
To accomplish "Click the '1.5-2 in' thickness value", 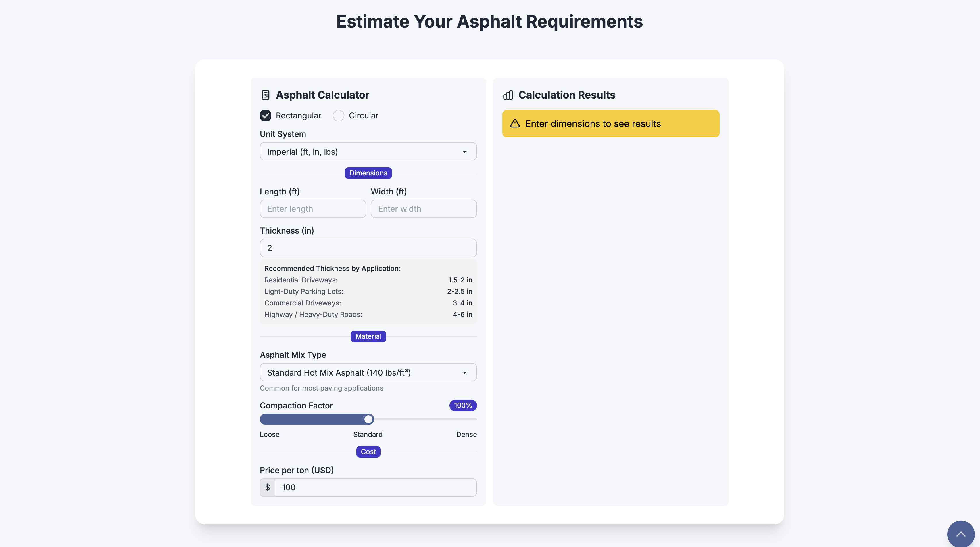I will click(x=460, y=280).
